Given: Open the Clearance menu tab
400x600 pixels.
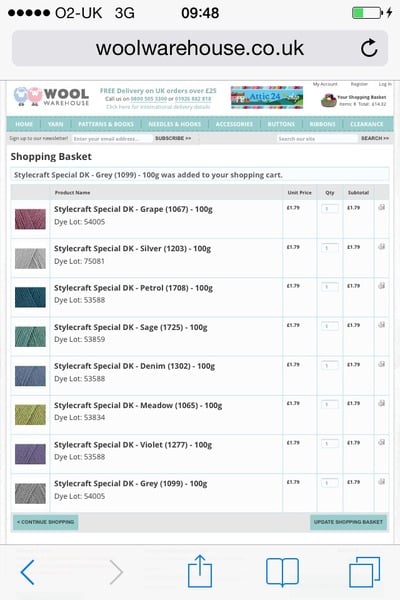Looking at the screenshot, I should click(366, 124).
